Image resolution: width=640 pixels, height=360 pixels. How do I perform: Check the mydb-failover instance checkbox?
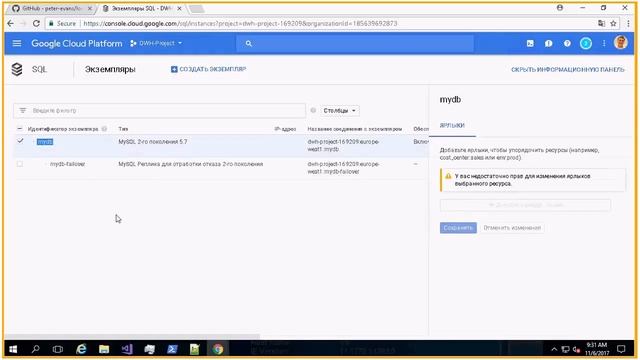click(x=20, y=164)
